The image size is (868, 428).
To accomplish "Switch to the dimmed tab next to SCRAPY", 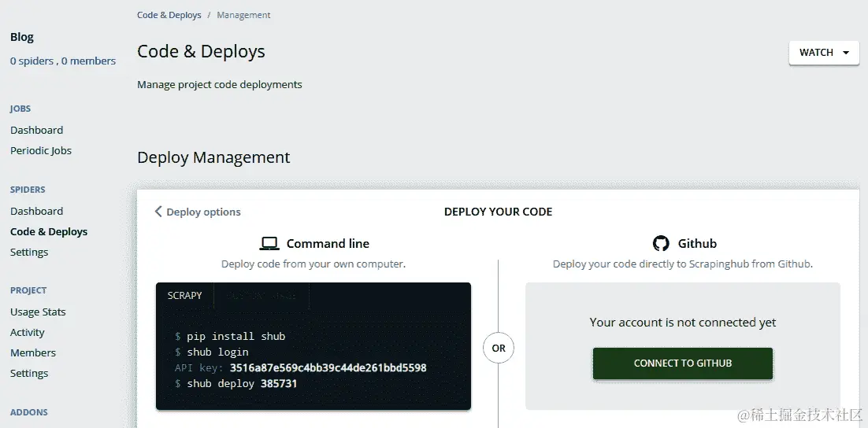I will coord(262,295).
